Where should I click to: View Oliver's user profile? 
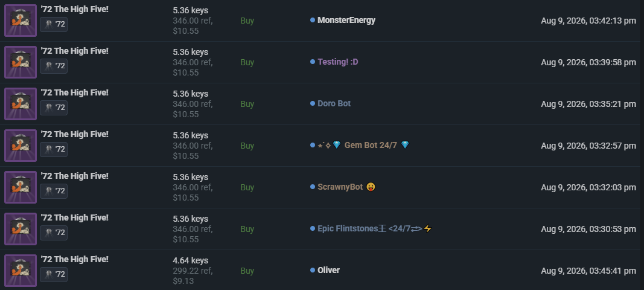[328, 270]
